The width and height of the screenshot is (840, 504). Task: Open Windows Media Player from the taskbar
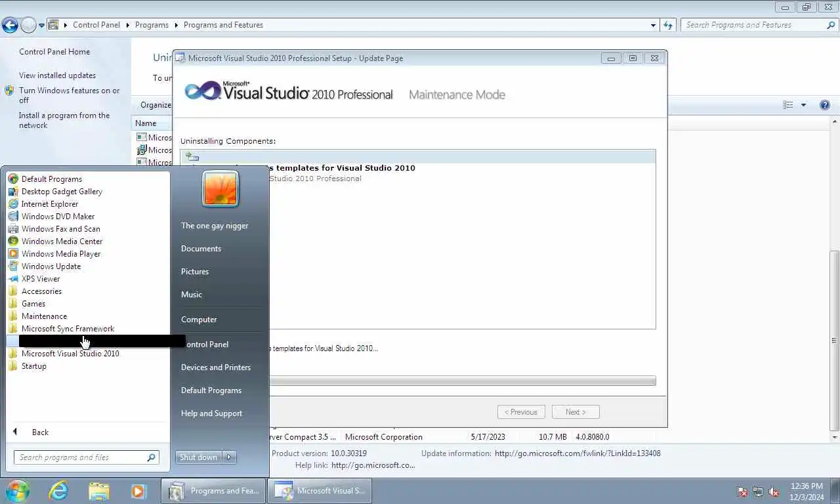pyautogui.click(x=138, y=491)
